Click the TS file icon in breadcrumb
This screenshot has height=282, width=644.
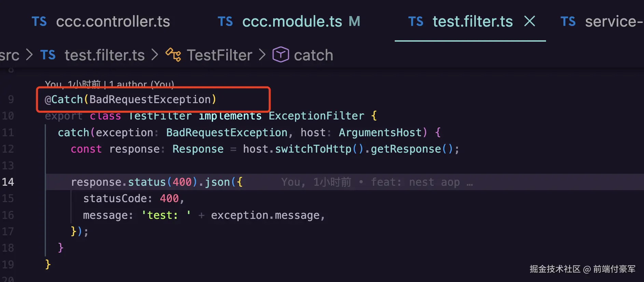coord(48,55)
